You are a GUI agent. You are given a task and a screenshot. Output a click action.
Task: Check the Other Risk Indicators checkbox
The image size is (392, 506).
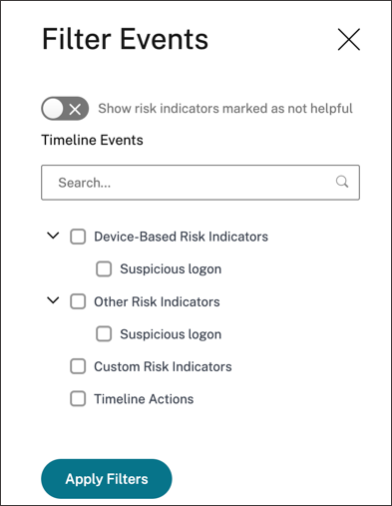coord(78,301)
